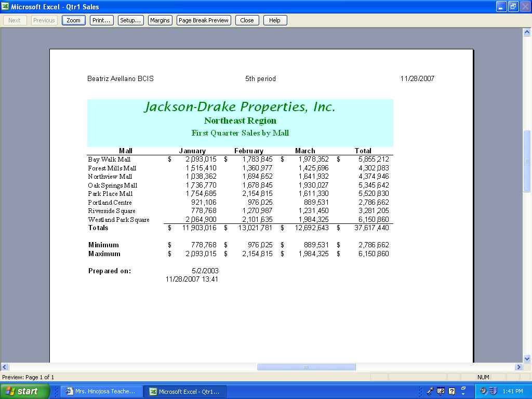
Task: Click the microphone icon on language bar
Action: pos(430,391)
